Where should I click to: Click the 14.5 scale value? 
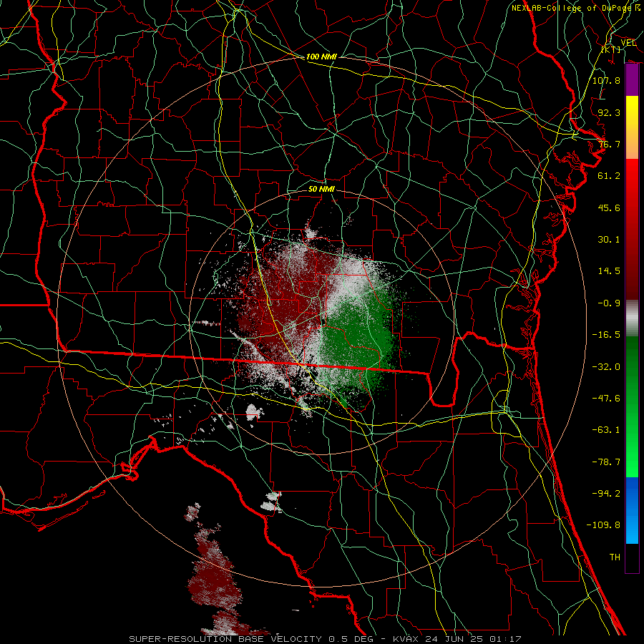pos(609,271)
